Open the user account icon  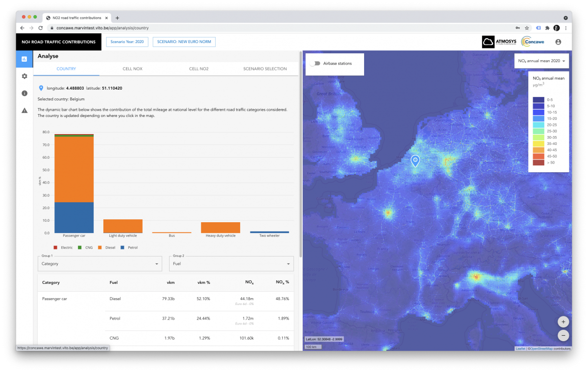pyautogui.click(x=558, y=42)
